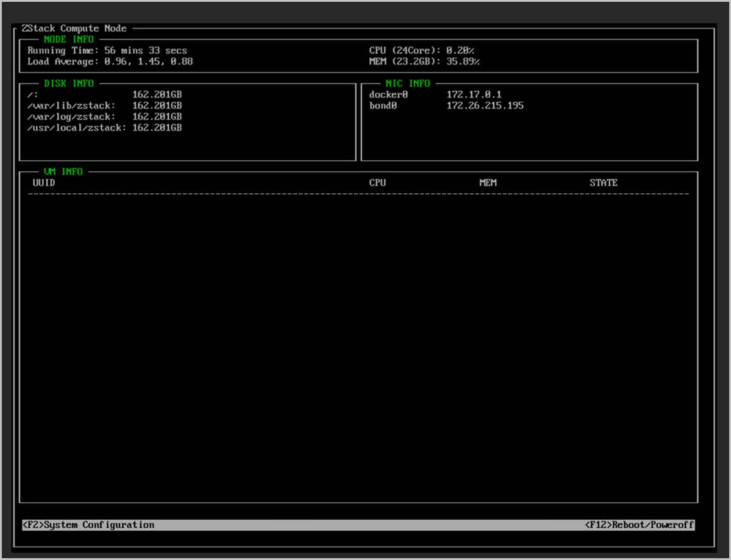
Task: Click the IP address 172.17.0.1
Action: (x=474, y=94)
